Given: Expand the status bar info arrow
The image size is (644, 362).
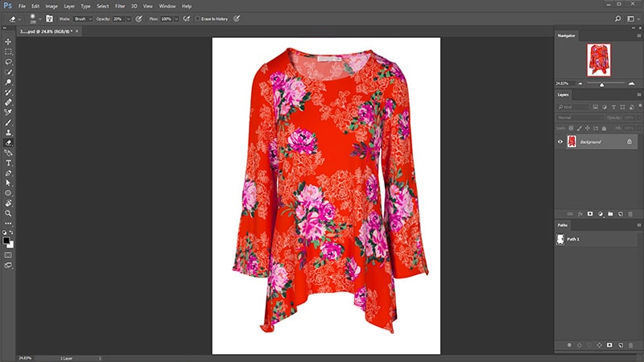Looking at the screenshot, I should click(100, 358).
